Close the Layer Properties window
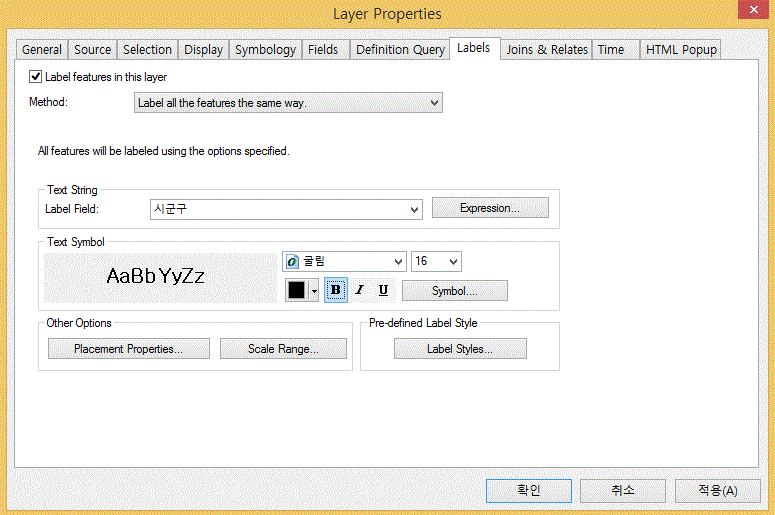This screenshot has height=515, width=775. point(754,9)
